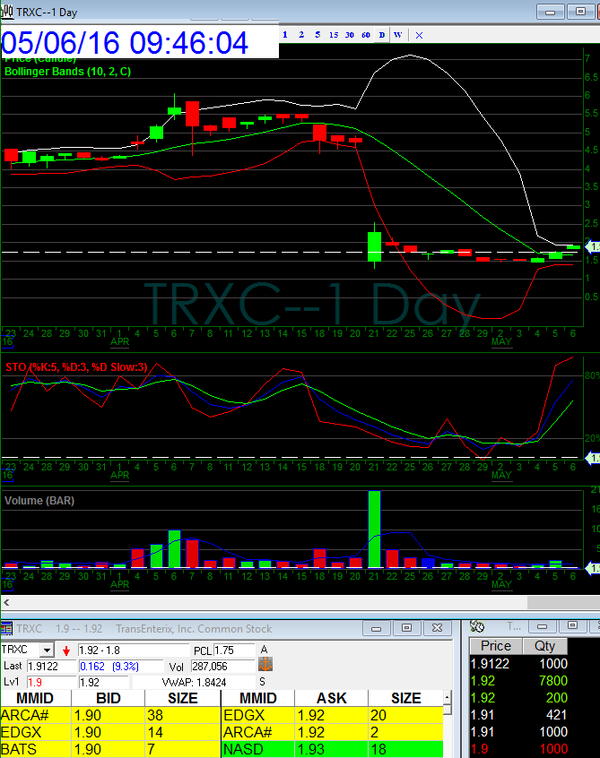
Task: Toggle the Daily (D) chart interval
Action: pos(382,34)
